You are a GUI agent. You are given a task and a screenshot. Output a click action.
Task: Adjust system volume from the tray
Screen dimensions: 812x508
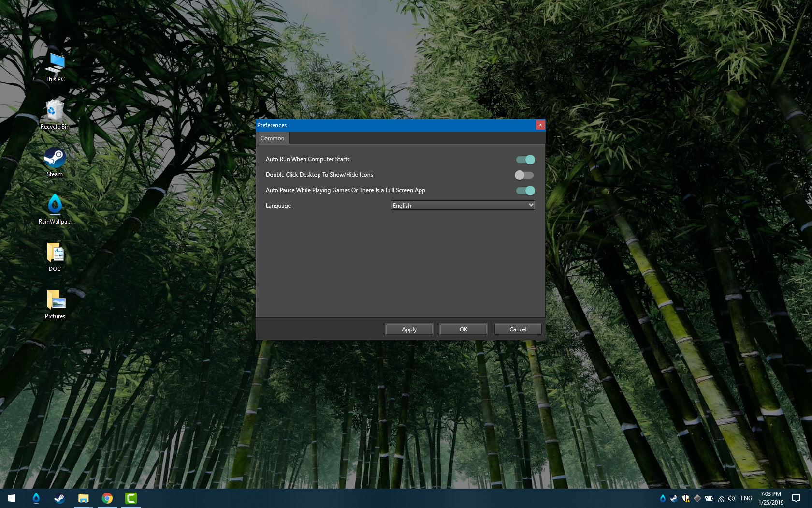(x=731, y=498)
